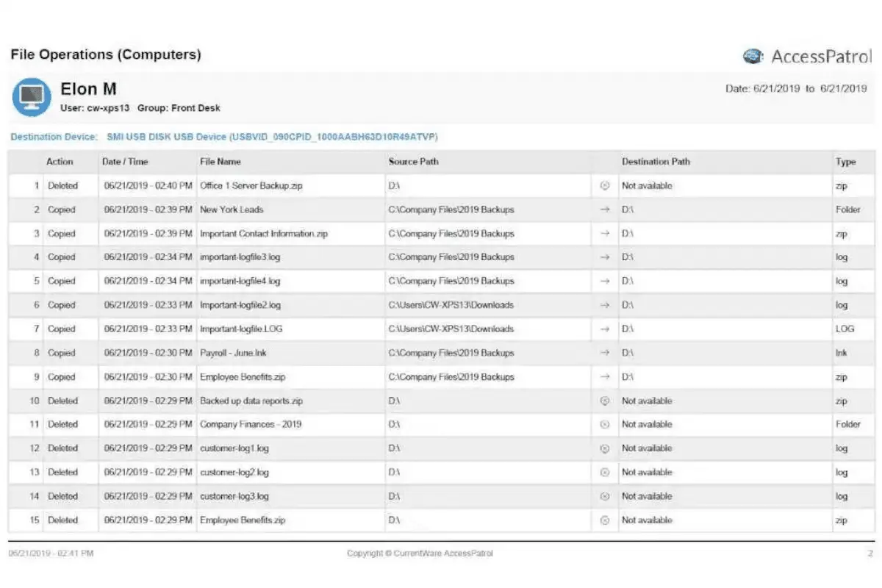Click the LOG type in Important-logfile.LOG row
This screenshot has height=588, width=882.
[x=845, y=329]
